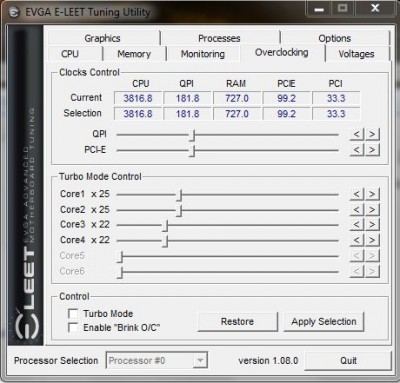The height and width of the screenshot is (383, 400).
Task: Enable the Turbo Mode checkbox
Action: pos(73,313)
